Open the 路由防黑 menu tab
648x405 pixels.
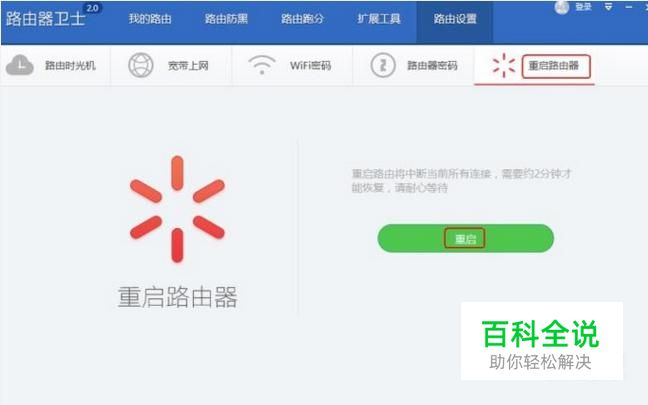pos(226,19)
